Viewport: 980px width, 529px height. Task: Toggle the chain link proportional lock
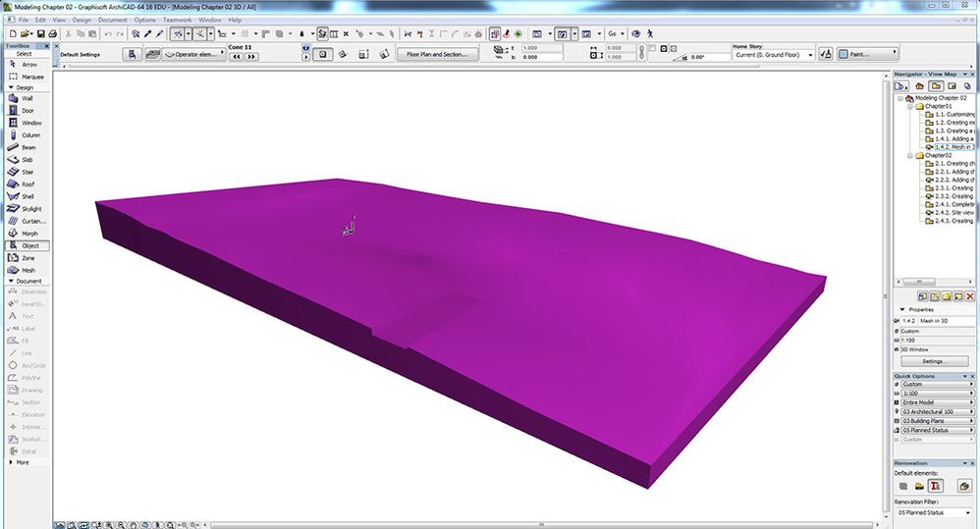pyautogui.click(x=641, y=52)
